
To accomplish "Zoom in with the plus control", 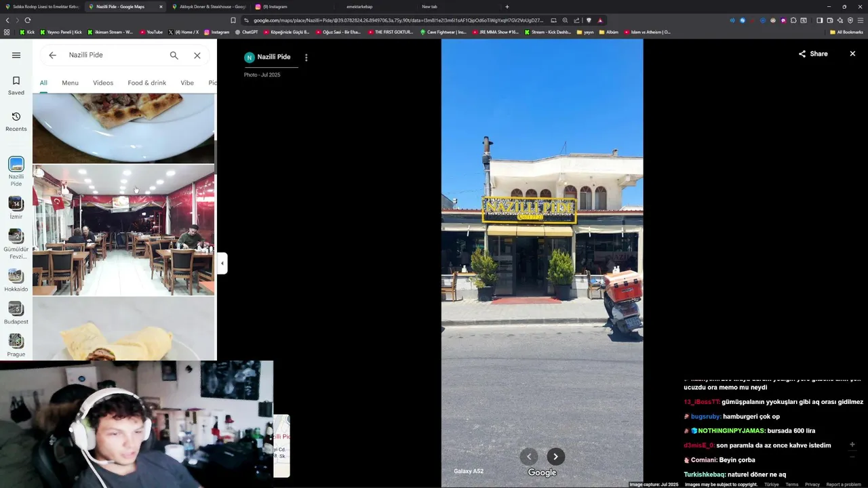I will [x=852, y=445].
